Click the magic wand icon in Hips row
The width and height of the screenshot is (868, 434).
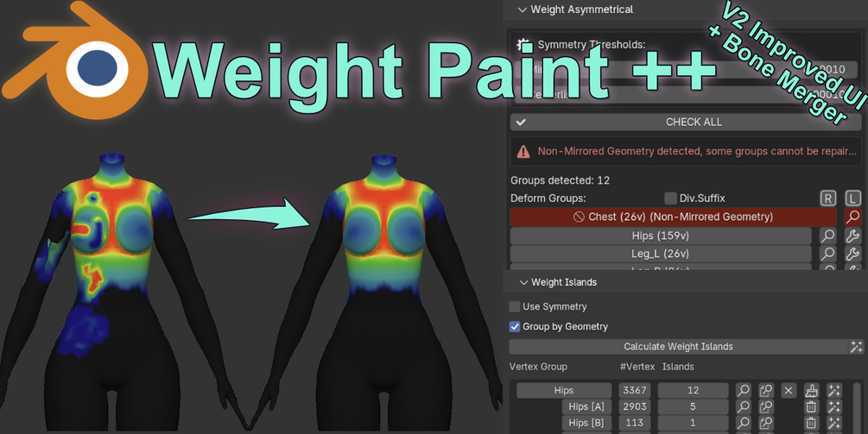coord(833,391)
